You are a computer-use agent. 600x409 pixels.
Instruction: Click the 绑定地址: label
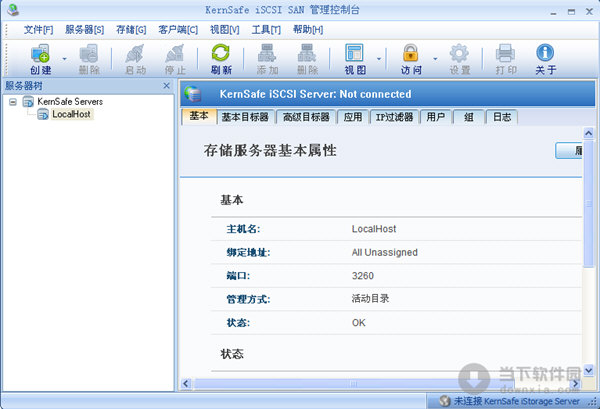(x=248, y=253)
